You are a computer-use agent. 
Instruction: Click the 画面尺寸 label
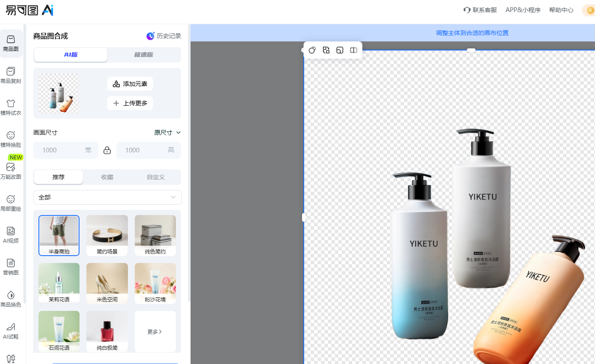45,133
